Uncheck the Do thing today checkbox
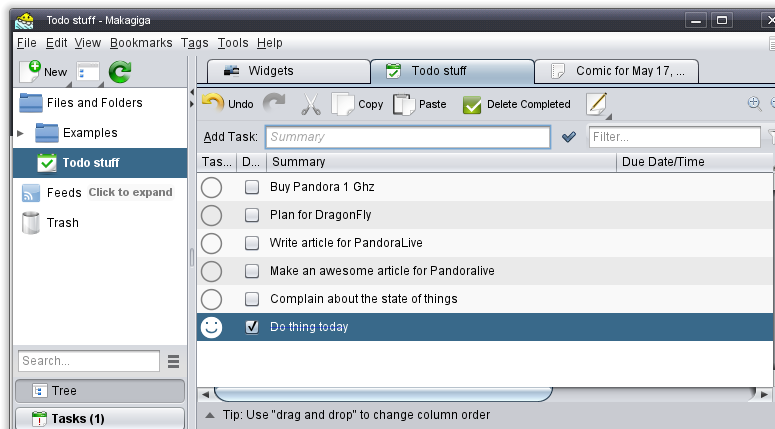 (x=252, y=327)
